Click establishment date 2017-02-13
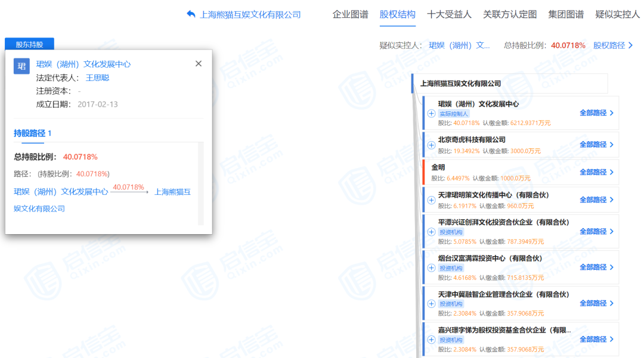 97,104
